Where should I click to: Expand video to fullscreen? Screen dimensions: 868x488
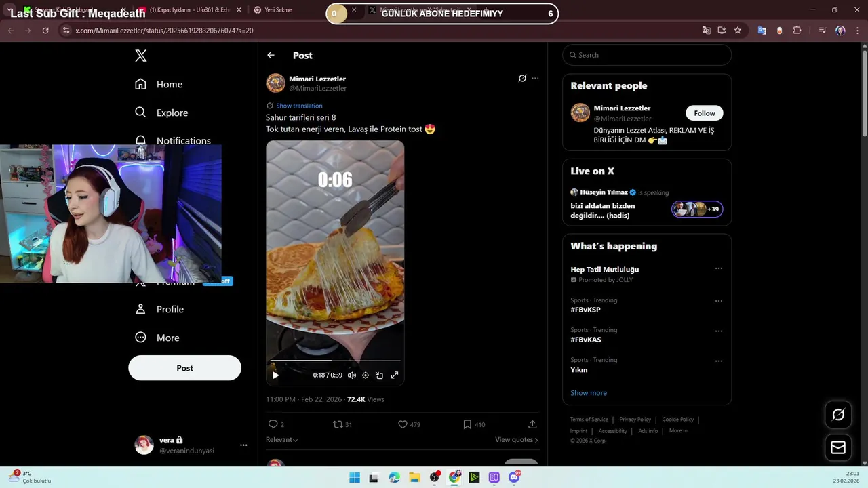pyautogui.click(x=395, y=375)
